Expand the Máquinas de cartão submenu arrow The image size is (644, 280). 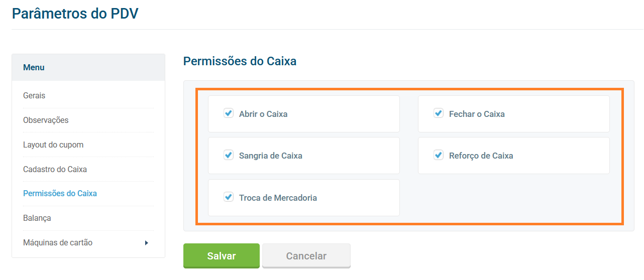pyautogui.click(x=147, y=243)
